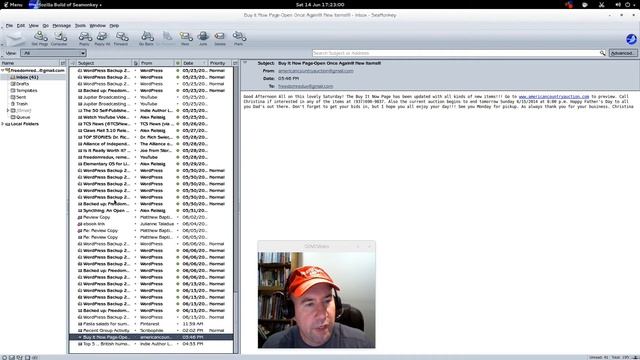Sort by the attachment column header icon
The width and height of the screenshot is (640, 360).
136,63
